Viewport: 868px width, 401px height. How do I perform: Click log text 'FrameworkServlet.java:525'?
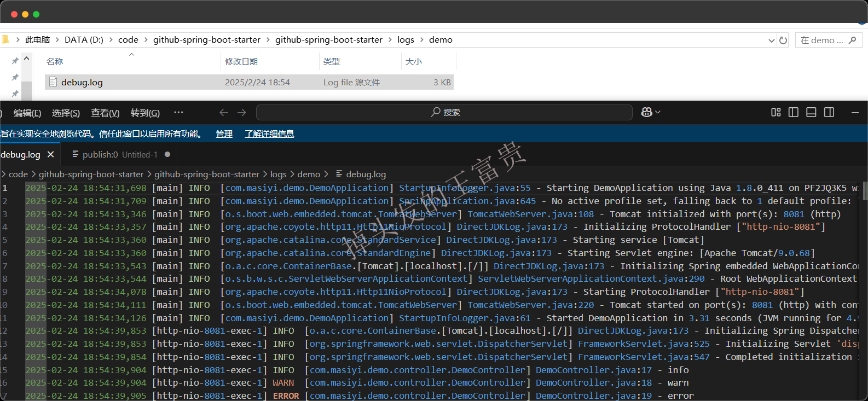(x=644, y=344)
